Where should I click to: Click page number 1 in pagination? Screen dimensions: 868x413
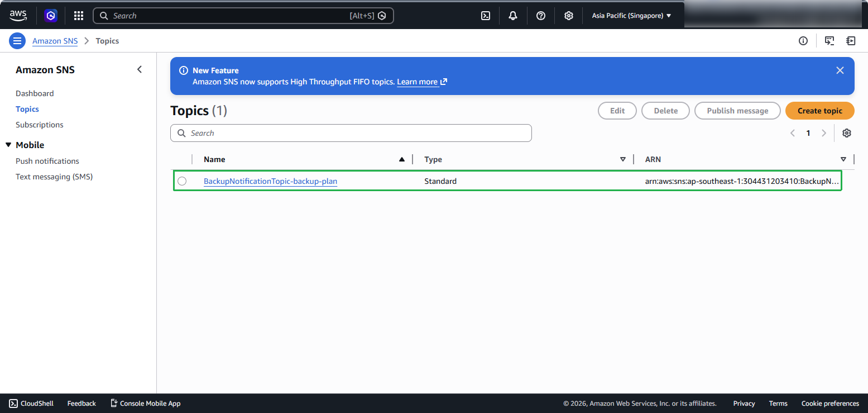808,133
